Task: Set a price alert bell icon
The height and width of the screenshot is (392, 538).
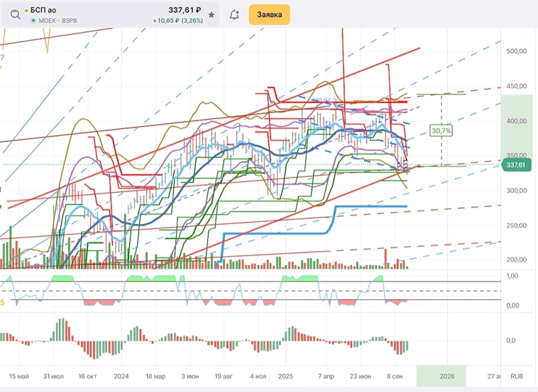Action: click(x=234, y=14)
